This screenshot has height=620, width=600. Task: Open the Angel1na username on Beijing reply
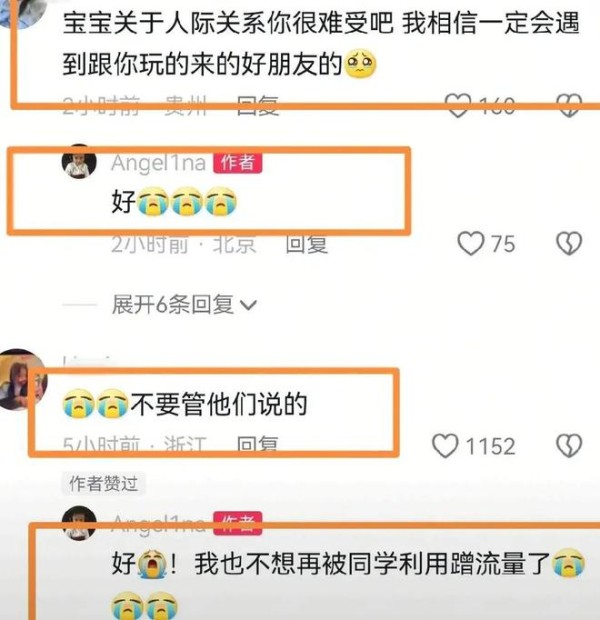click(158, 163)
